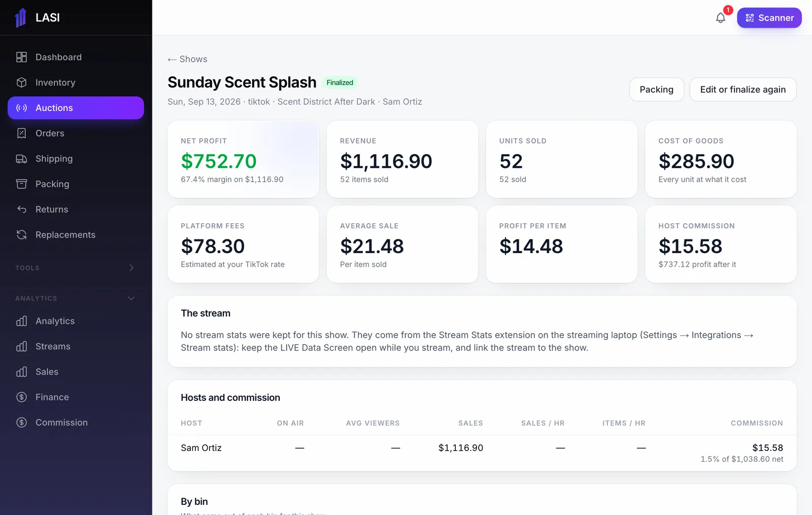Click the Streams bar chart icon
Image resolution: width=812 pixels, height=515 pixels.
(x=21, y=347)
